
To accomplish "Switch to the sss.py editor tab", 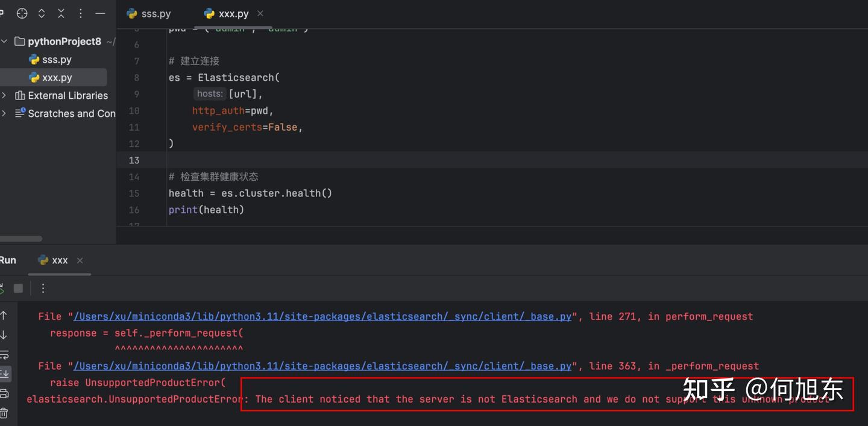I will coord(149,13).
